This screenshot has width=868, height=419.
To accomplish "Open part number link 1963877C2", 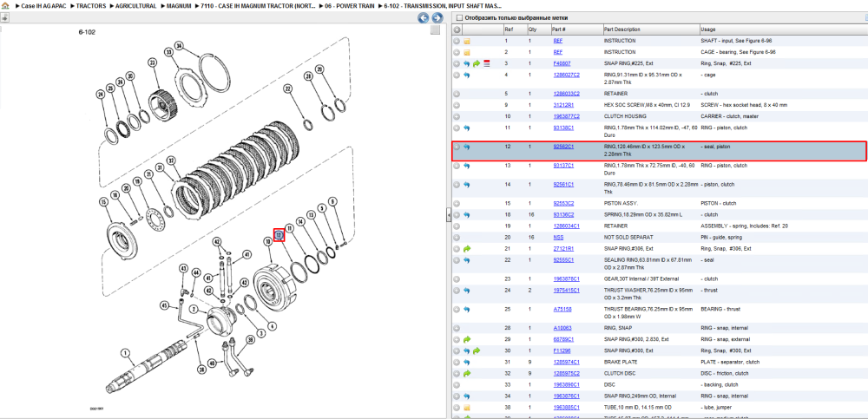I will pos(566,117).
